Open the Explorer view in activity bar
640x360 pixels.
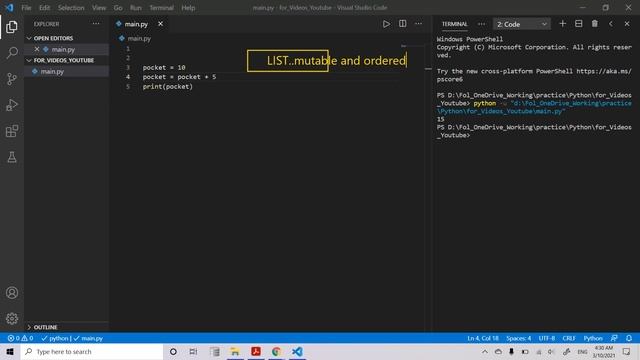12,27
